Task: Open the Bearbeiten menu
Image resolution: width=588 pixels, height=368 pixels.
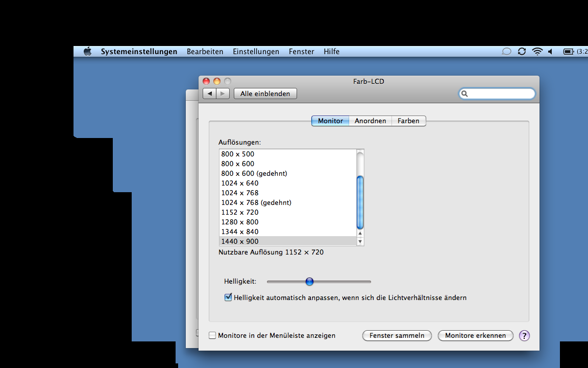Action: (205, 52)
